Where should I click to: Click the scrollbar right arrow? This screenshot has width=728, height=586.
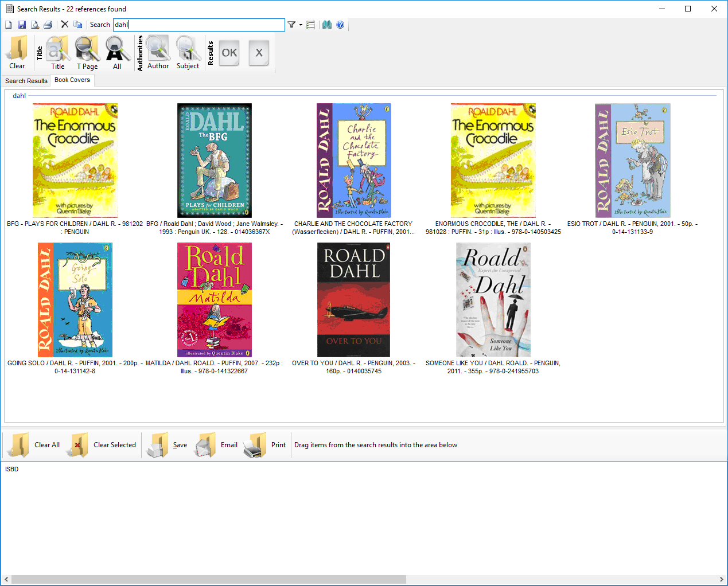(722, 580)
